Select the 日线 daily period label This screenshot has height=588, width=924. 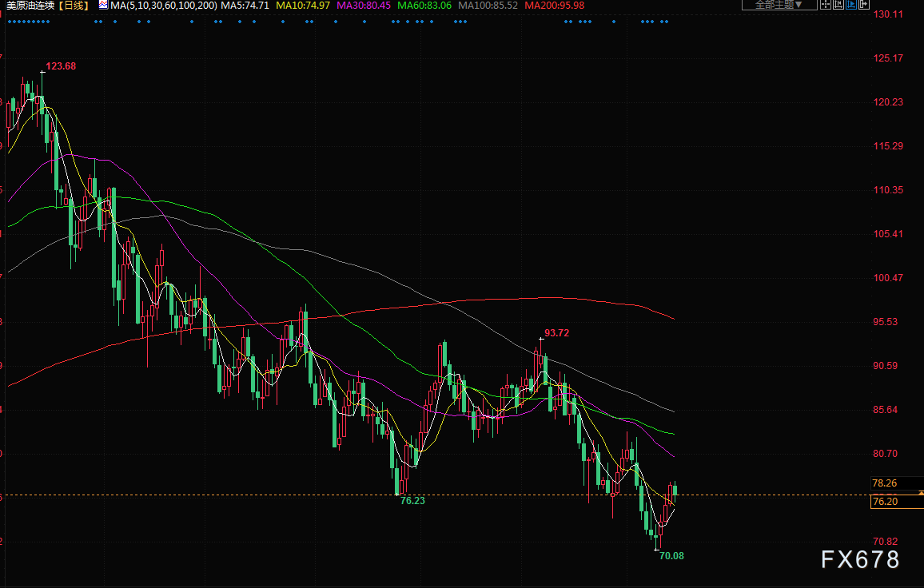76,5
